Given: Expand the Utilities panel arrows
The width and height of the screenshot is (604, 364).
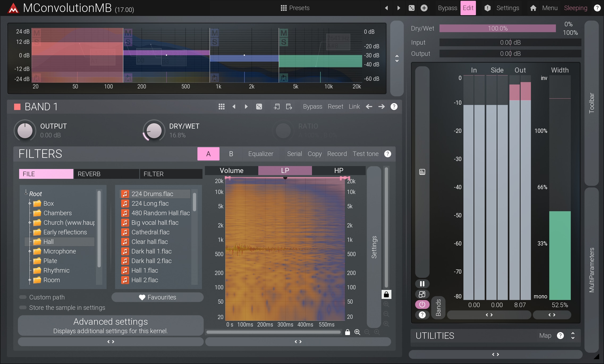Looking at the screenshot, I should (x=573, y=336).
